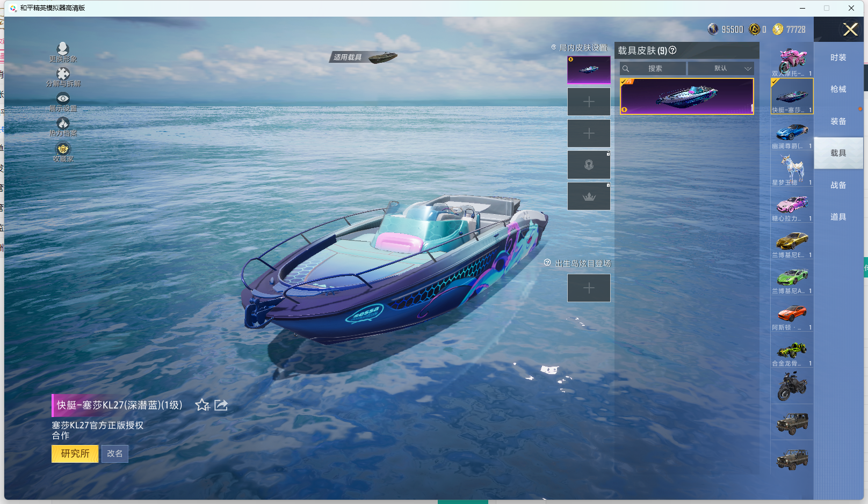868x504 pixels.
Task: Click the 更换形象 character icon
Action: click(x=63, y=49)
